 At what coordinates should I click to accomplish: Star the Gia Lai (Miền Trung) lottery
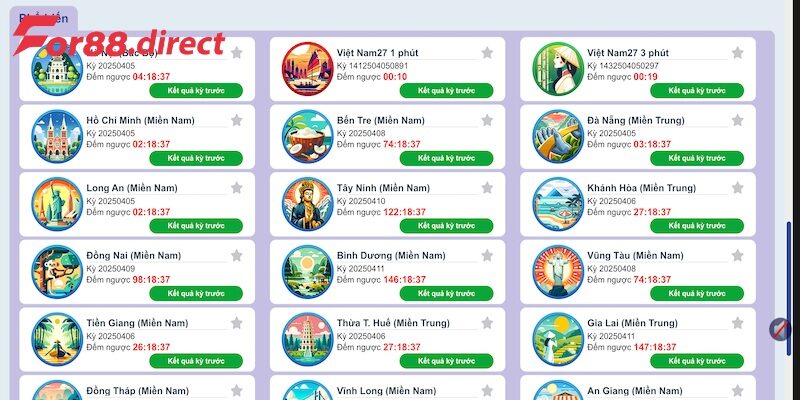click(737, 323)
